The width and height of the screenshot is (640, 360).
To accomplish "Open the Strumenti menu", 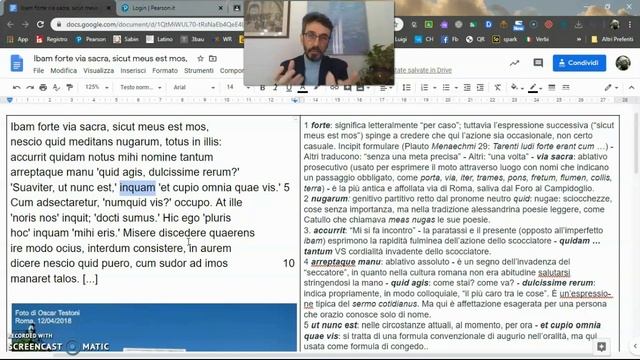I will tap(199, 71).
